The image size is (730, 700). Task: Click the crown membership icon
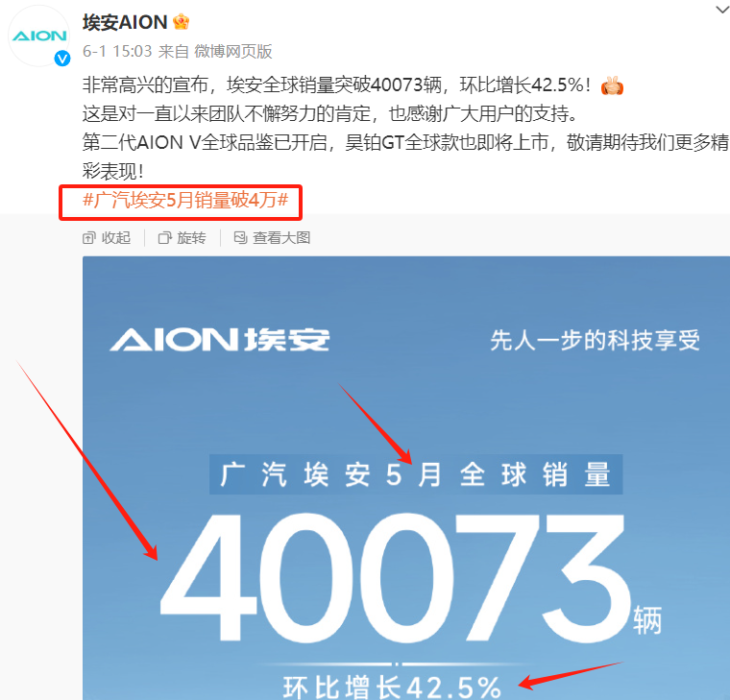tap(182, 22)
